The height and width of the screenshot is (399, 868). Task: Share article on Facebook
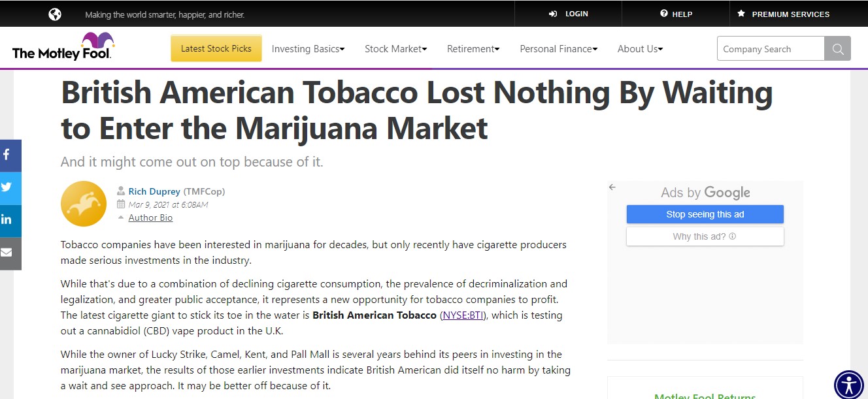tap(8, 155)
